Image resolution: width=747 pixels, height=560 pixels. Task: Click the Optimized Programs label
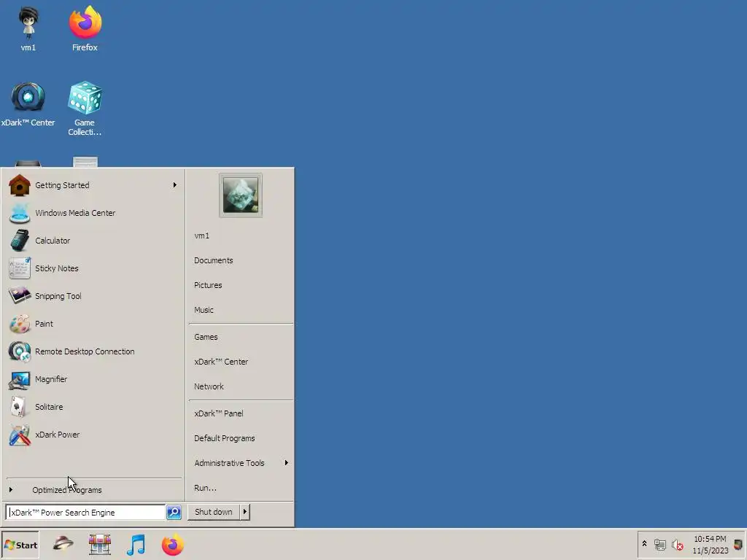[66, 490]
